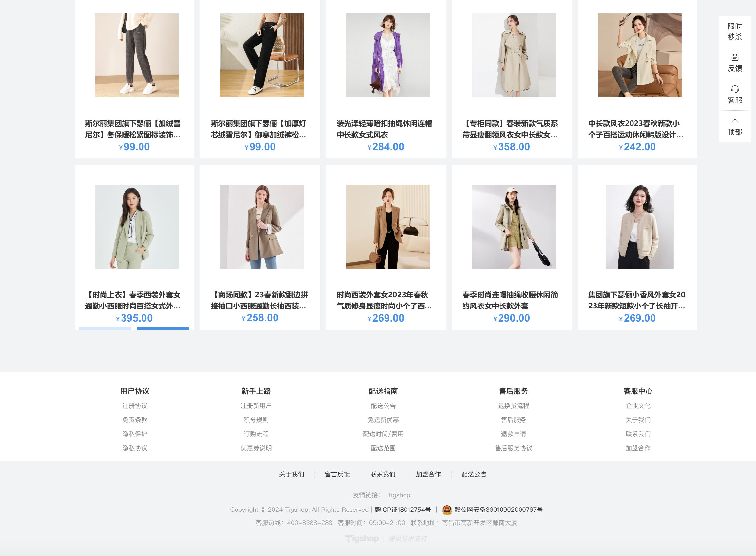Click dark blue button under ¥395.00 product
Screen dimensions: 756x556
point(162,328)
